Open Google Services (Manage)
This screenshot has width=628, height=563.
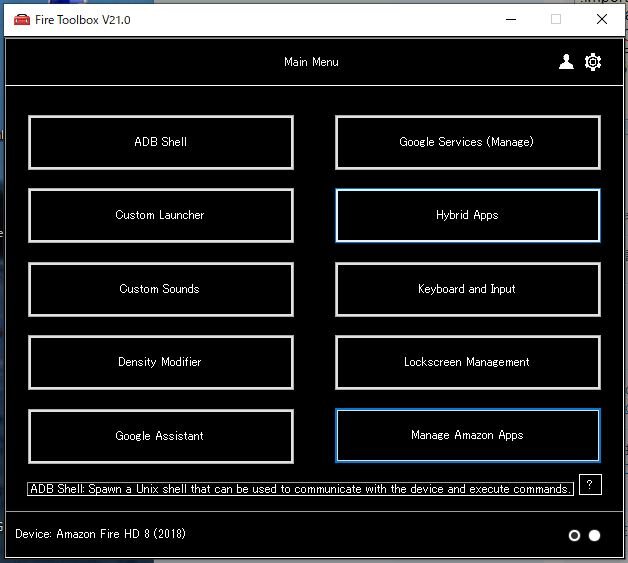pos(467,142)
